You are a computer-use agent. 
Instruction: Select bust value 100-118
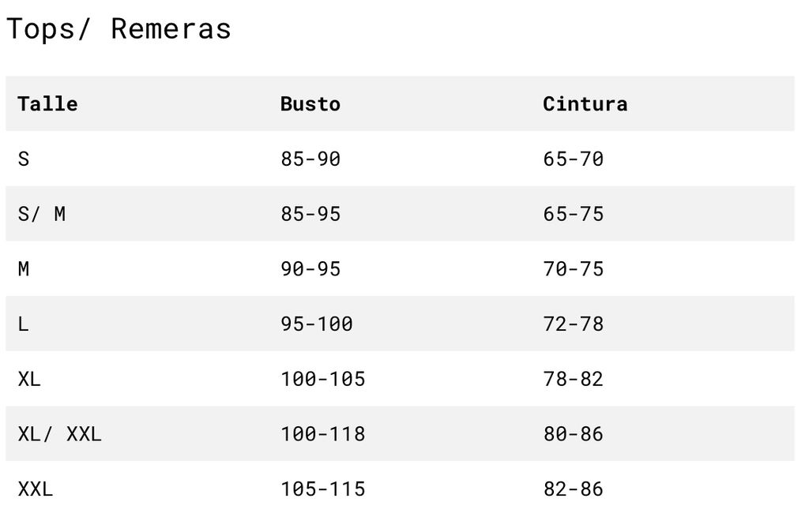tap(323, 434)
